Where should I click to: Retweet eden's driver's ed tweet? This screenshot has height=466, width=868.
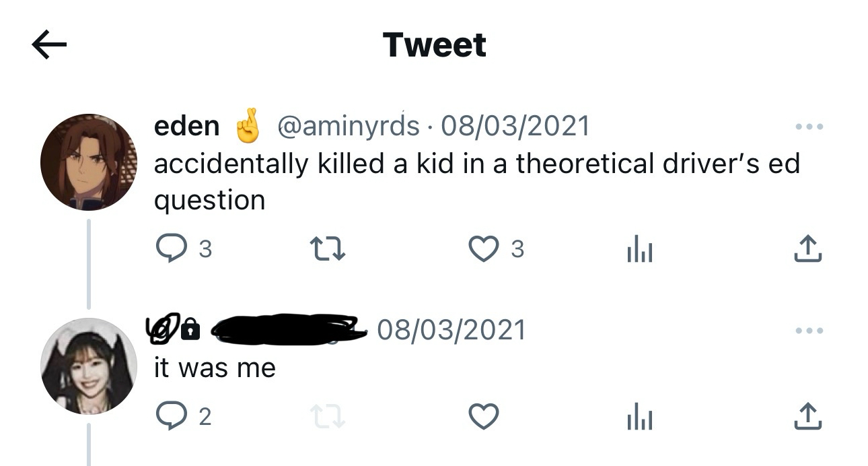[326, 250]
